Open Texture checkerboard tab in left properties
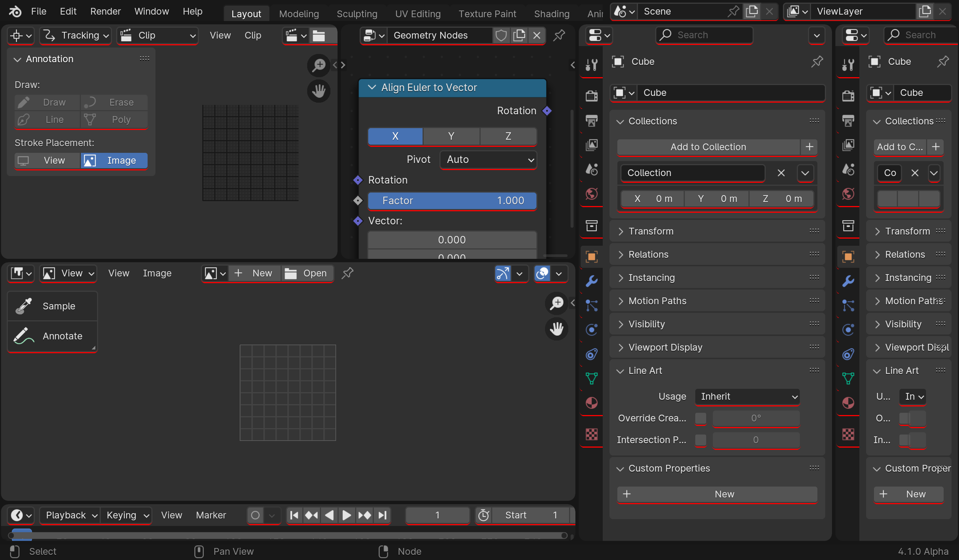 [592, 434]
